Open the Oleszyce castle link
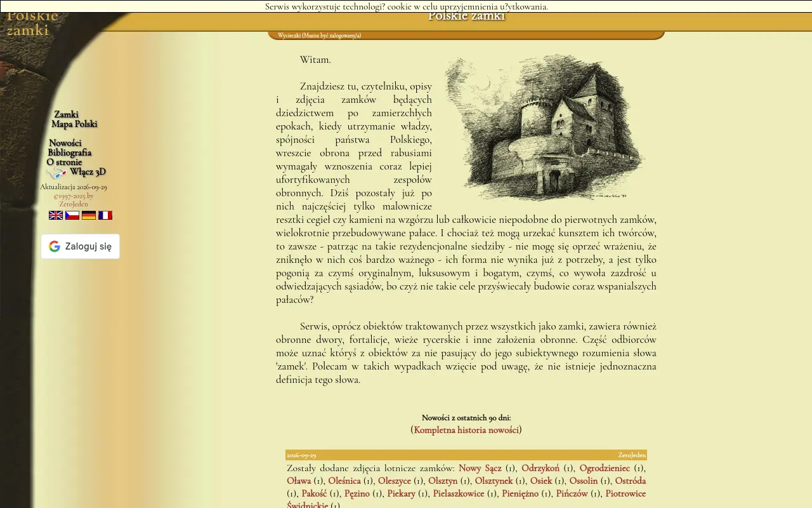The image size is (812, 508). [395, 481]
